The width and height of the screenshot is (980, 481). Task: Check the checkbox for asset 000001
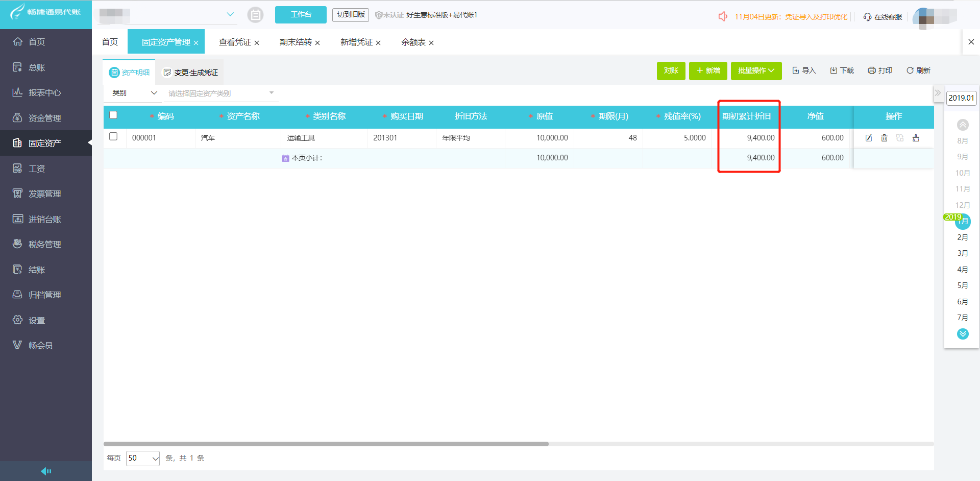pyautogui.click(x=113, y=136)
